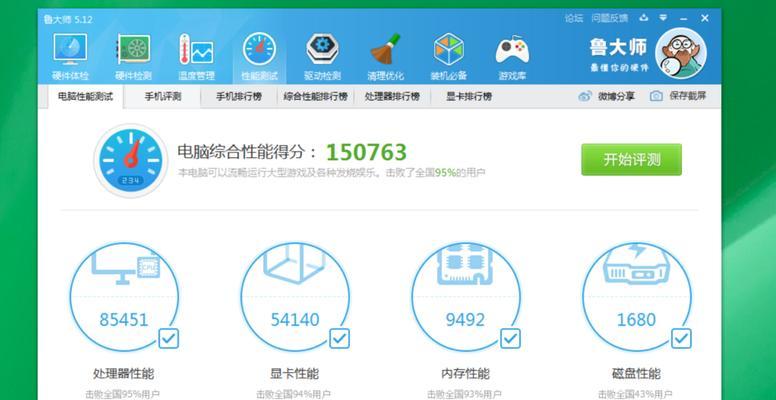
Task: Click the overall score 150763
Action: coord(366,152)
